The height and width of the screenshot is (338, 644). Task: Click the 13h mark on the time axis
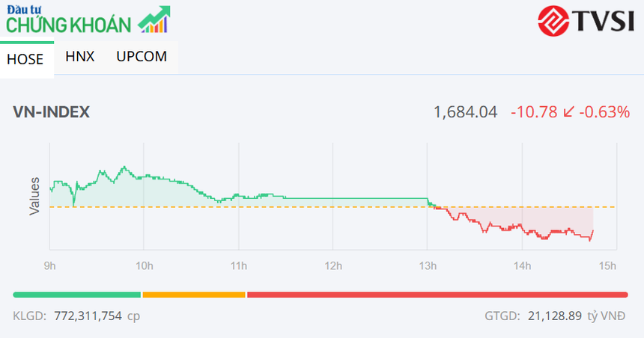pos(428,265)
